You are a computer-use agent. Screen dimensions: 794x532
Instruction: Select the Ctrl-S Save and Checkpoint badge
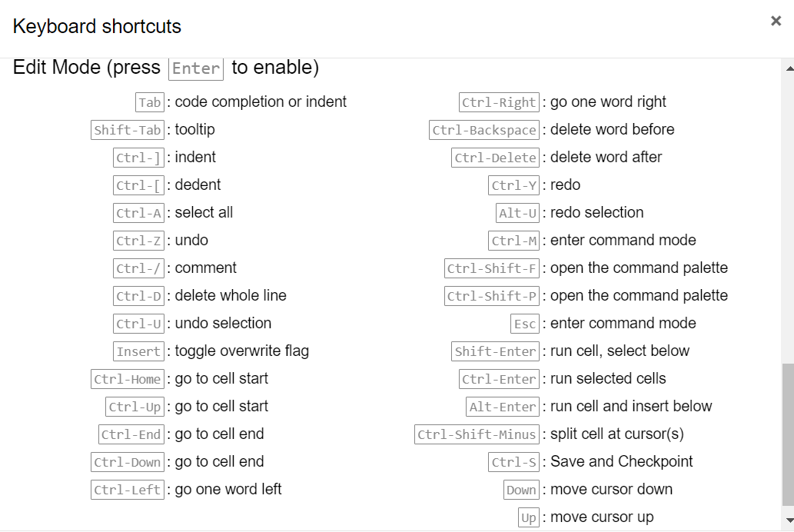pyautogui.click(x=513, y=462)
